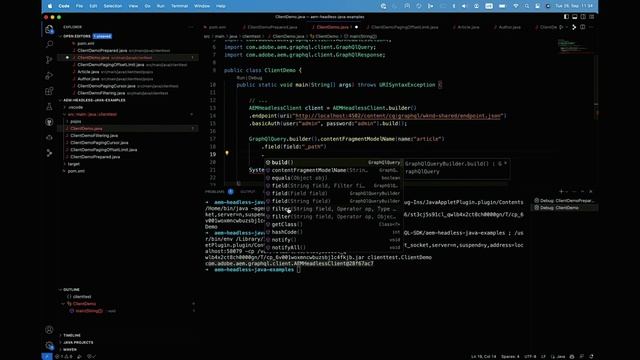Click Ln 19 cursor position in status bar
The height and width of the screenshot is (360, 640).
tap(483, 356)
